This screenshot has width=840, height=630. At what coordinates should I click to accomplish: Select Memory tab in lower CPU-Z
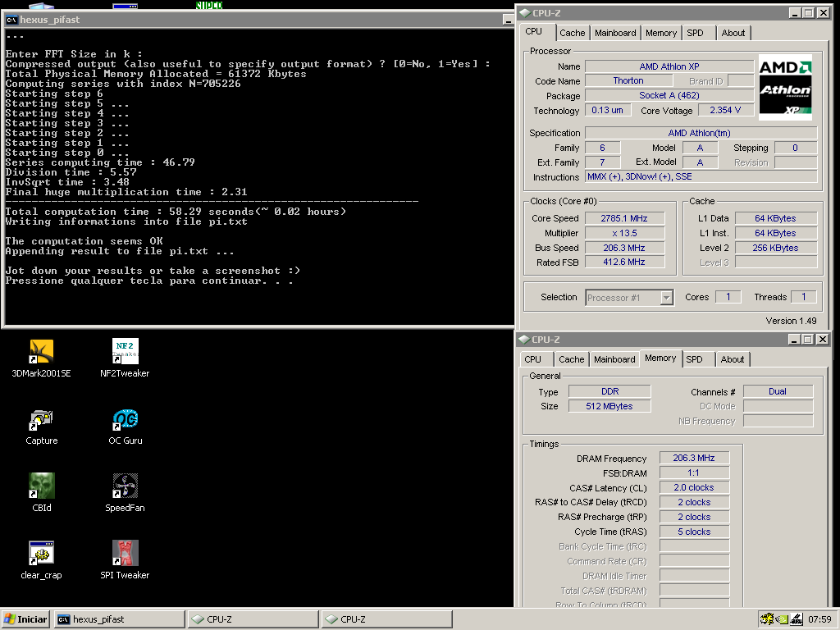[660, 358]
